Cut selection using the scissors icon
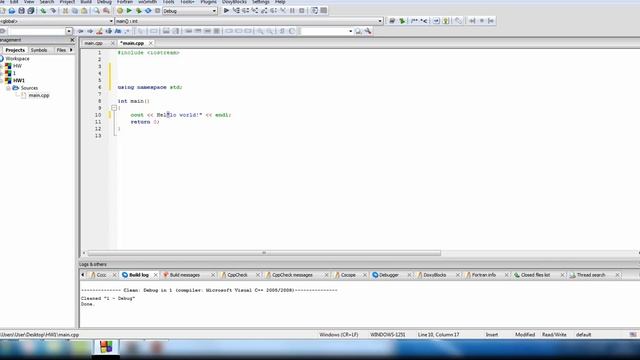 65,11
